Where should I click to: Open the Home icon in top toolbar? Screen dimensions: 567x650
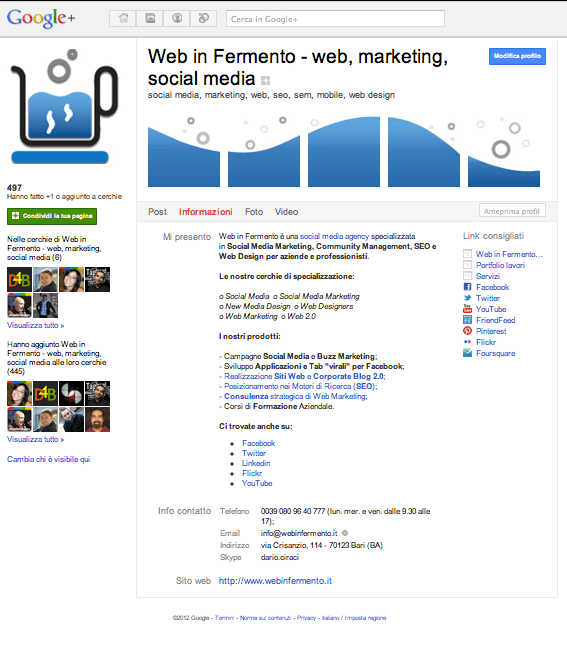123,18
